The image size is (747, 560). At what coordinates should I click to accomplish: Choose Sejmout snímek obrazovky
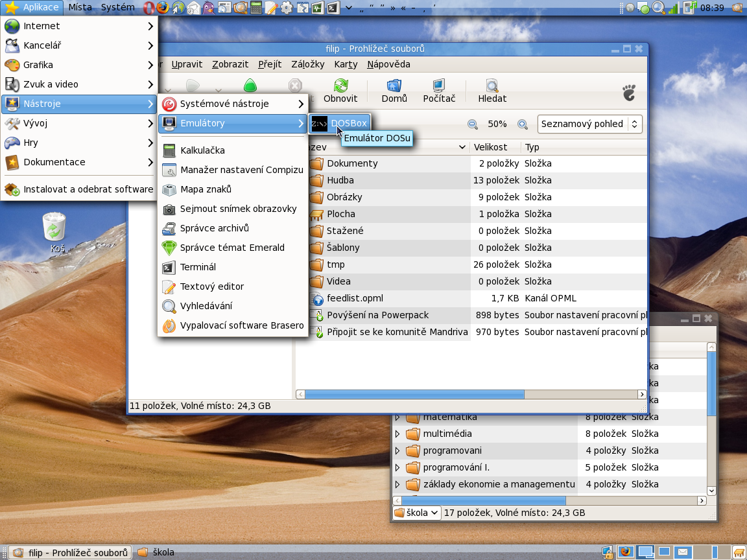coord(233,209)
